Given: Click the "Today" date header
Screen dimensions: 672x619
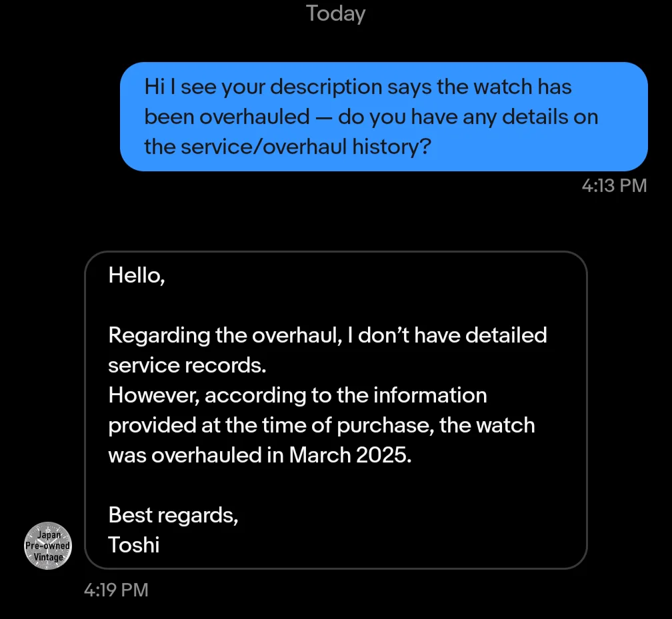Looking at the screenshot, I should point(335,13).
